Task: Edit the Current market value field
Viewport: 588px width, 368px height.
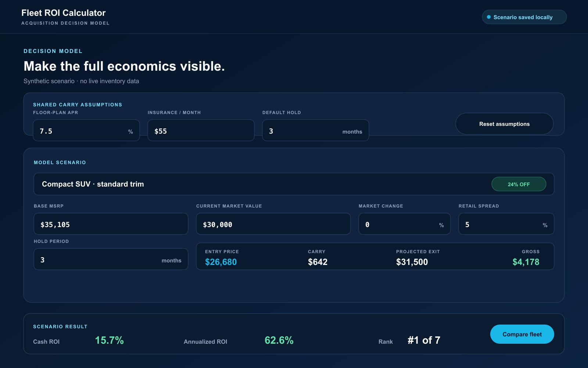Action: tap(273, 224)
